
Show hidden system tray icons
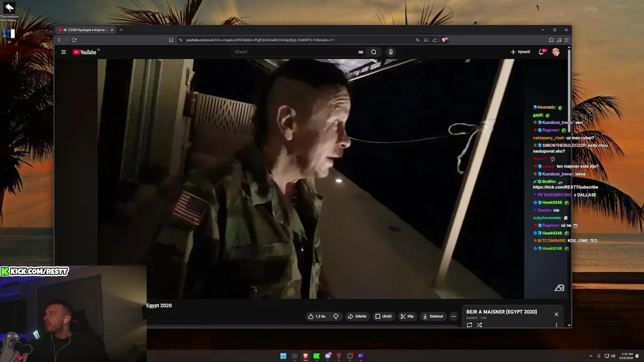(x=591, y=356)
